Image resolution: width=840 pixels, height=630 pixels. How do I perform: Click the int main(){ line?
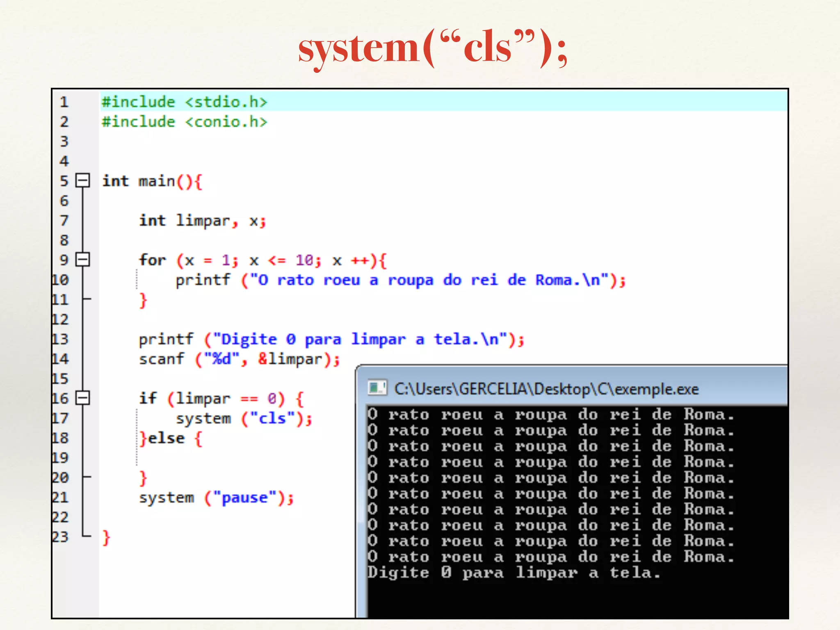tap(152, 181)
